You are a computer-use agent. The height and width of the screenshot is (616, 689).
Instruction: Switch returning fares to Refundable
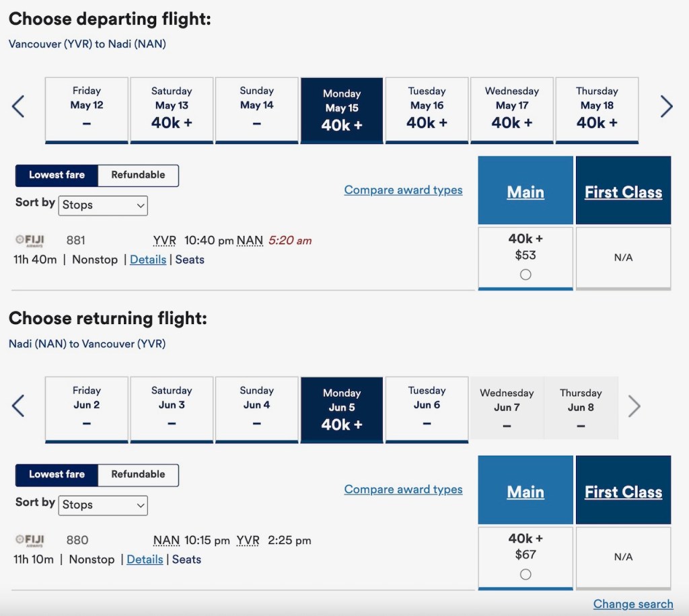(138, 474)
